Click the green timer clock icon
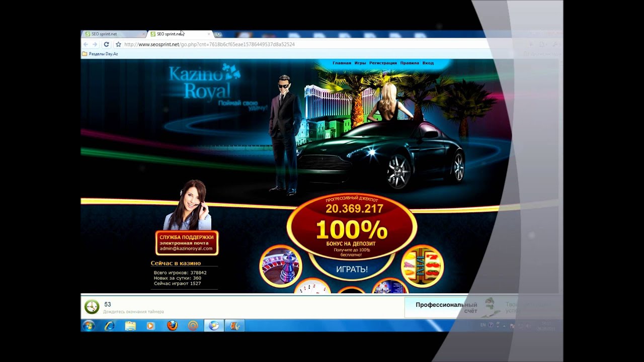Viewport: 644px width, 362px height. [x=92, y=306]
